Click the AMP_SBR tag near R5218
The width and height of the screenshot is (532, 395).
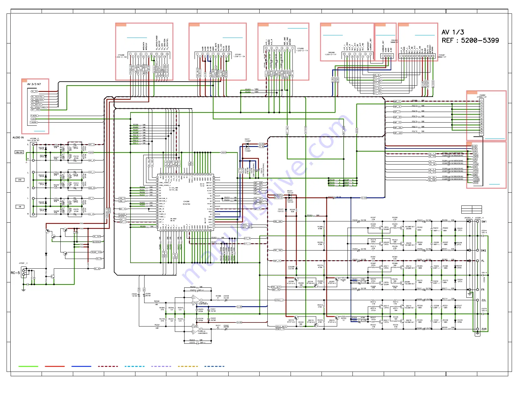pos(398,133)
